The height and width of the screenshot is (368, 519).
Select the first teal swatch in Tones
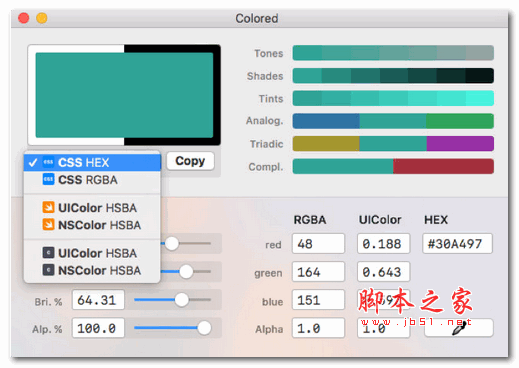click(307, 53)
